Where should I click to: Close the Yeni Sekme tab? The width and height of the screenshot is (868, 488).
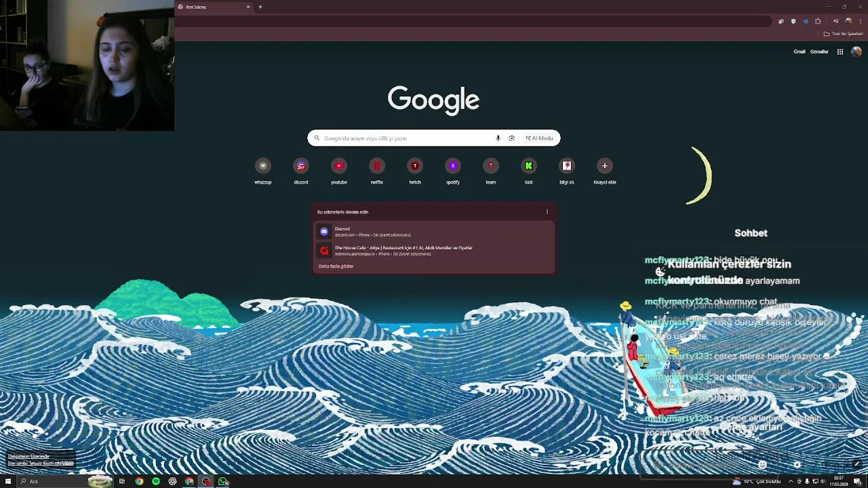pos(248,7)
